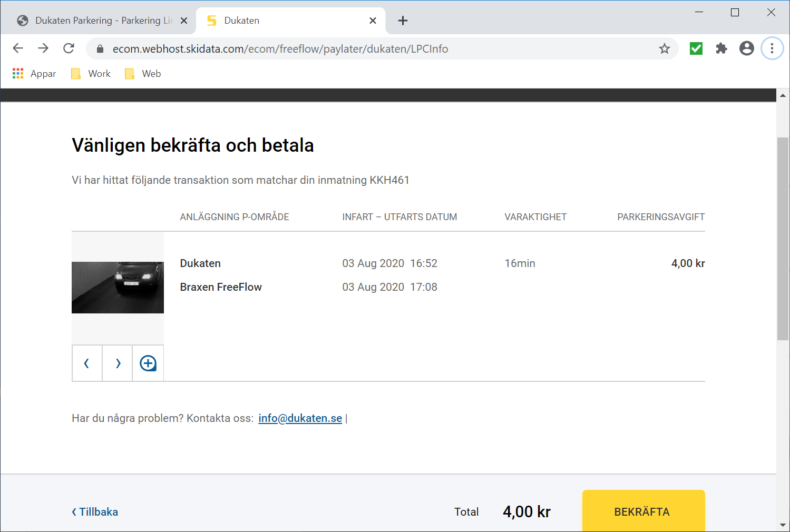Enlarge the car photo with magnifier icon
790x532 pixels.
click(148, 363)
